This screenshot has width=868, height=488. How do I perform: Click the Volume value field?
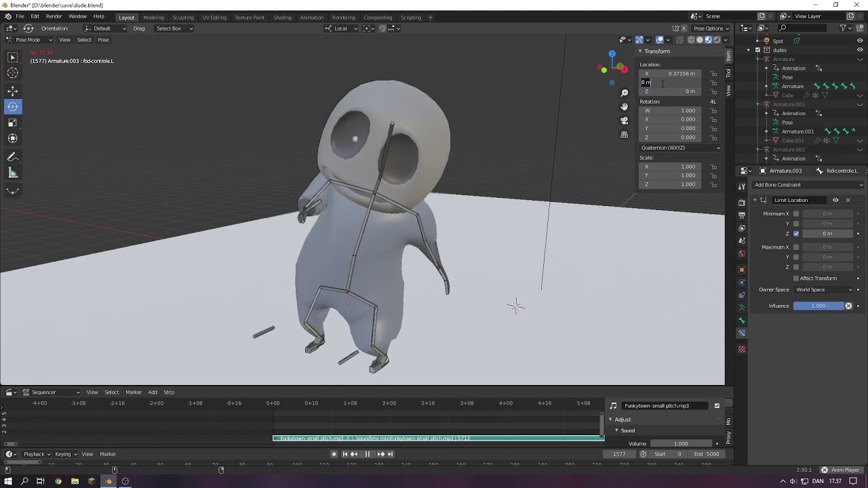[x=681, y=444]
